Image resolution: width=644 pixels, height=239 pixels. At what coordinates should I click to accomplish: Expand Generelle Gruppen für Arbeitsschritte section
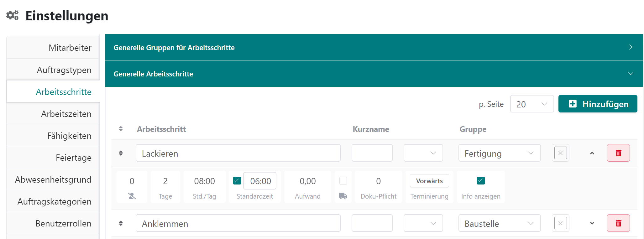pyautogui.click(x=374, y=47)
